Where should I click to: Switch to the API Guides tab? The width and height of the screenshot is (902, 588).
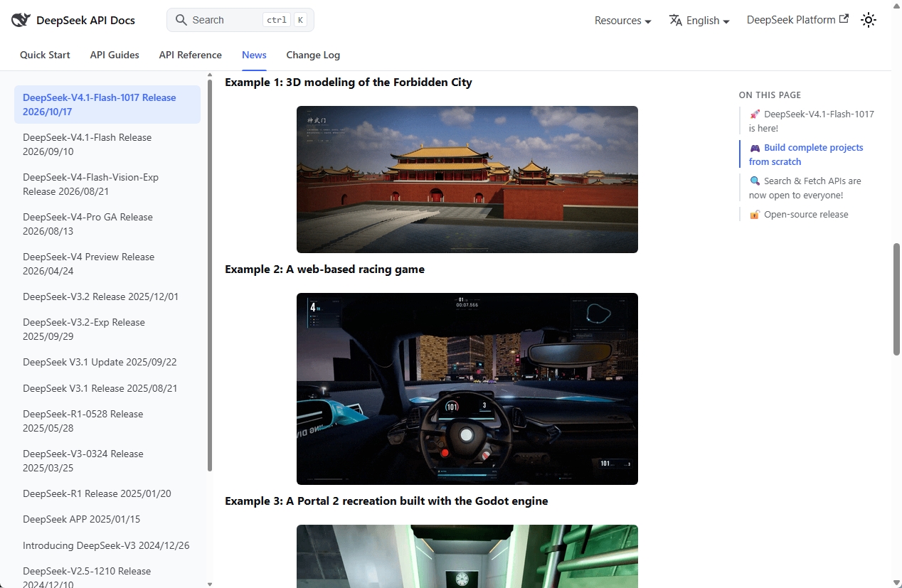click(x=115, y=55)
